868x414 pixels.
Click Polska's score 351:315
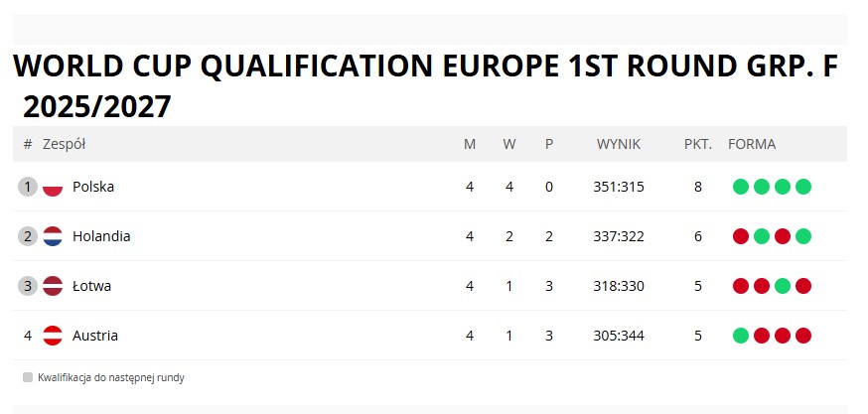click(619, 187)
